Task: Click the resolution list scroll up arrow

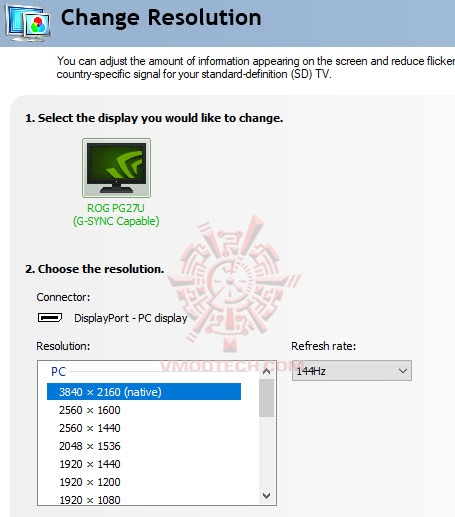Action: coord(266,371)
